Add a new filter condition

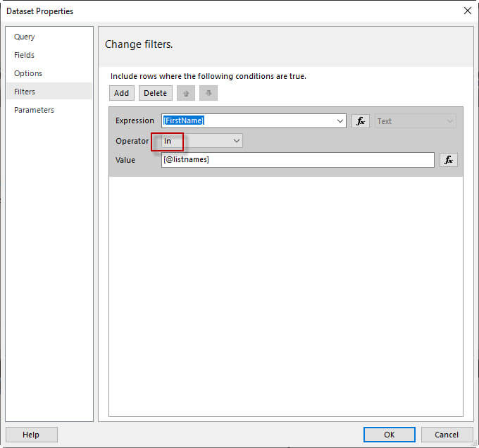pyautogui.click(x=122, y=93)
